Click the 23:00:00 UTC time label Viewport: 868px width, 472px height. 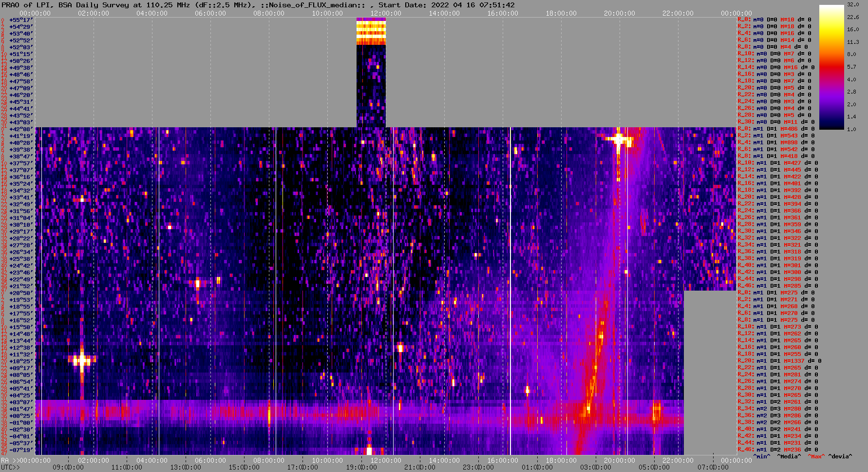coord(478,467)
